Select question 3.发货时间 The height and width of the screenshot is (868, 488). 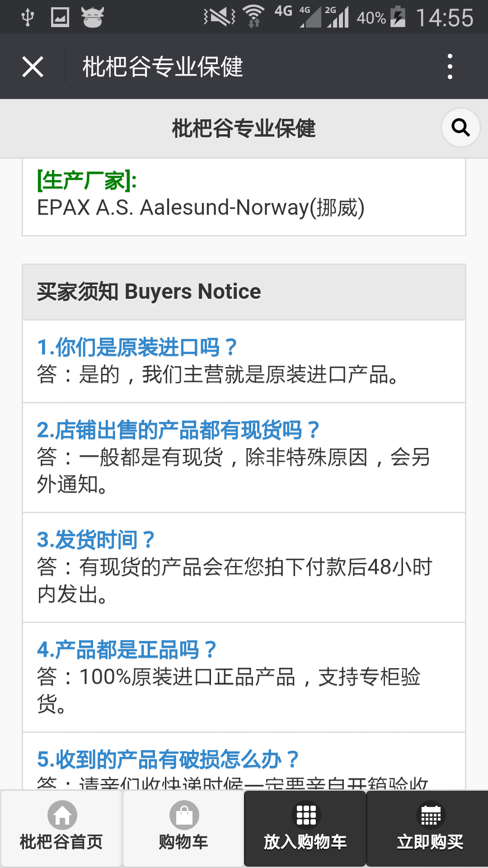click(x=96, y=540)
